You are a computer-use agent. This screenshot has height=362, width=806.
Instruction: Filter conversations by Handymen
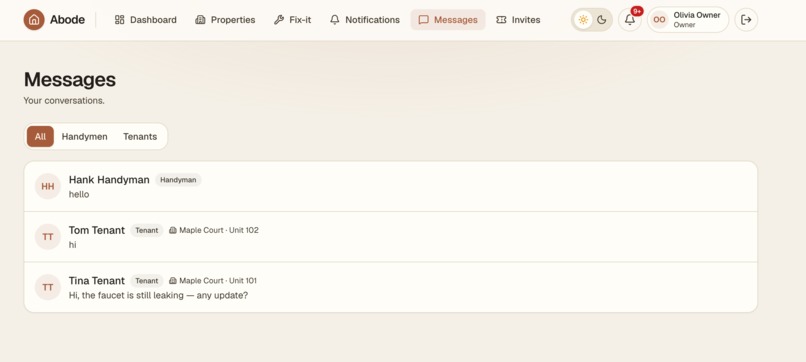[x=84, y=136]
